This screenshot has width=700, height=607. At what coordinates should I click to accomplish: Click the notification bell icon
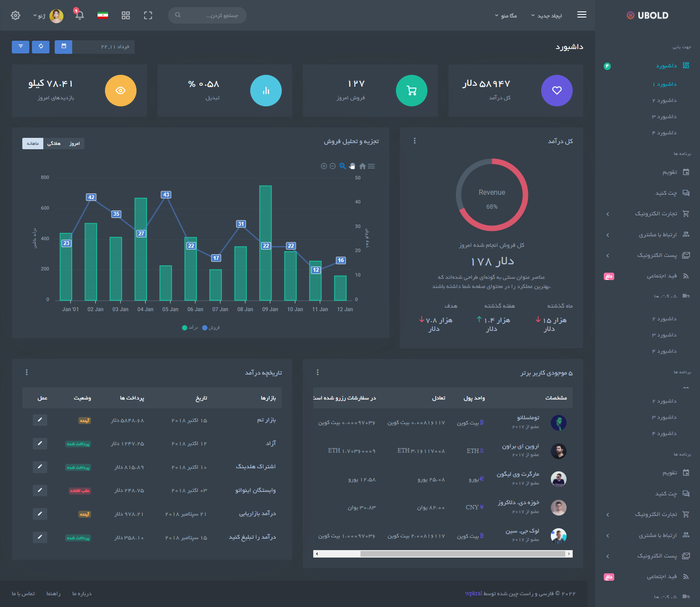click(x=79, y=15)
